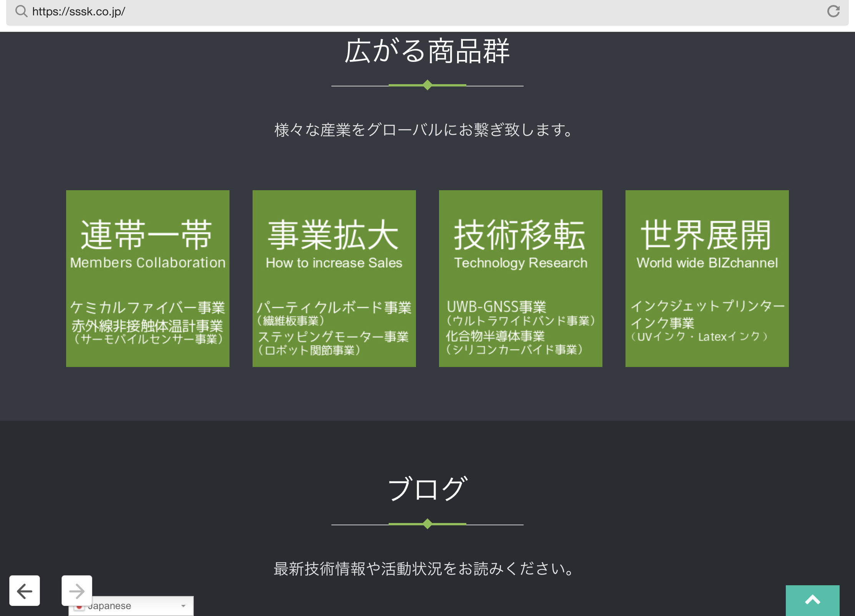Image resolution: width=855 pixels, height=616 pixels.
Task: Click the パーティクルボード事業 text
Action: pyautogui.click(x=334, y=307)
